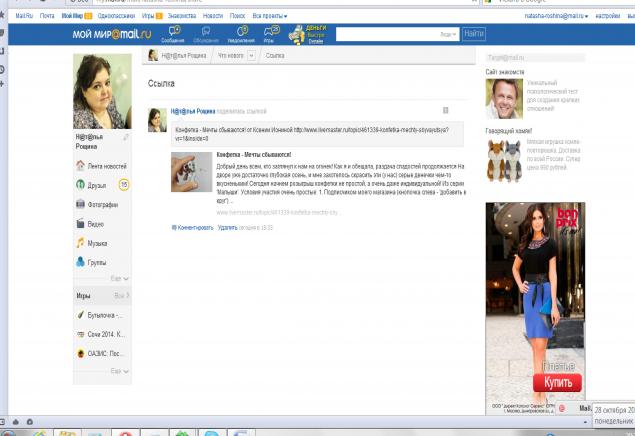Expand the Ещё list under Группы

[120, 279]
